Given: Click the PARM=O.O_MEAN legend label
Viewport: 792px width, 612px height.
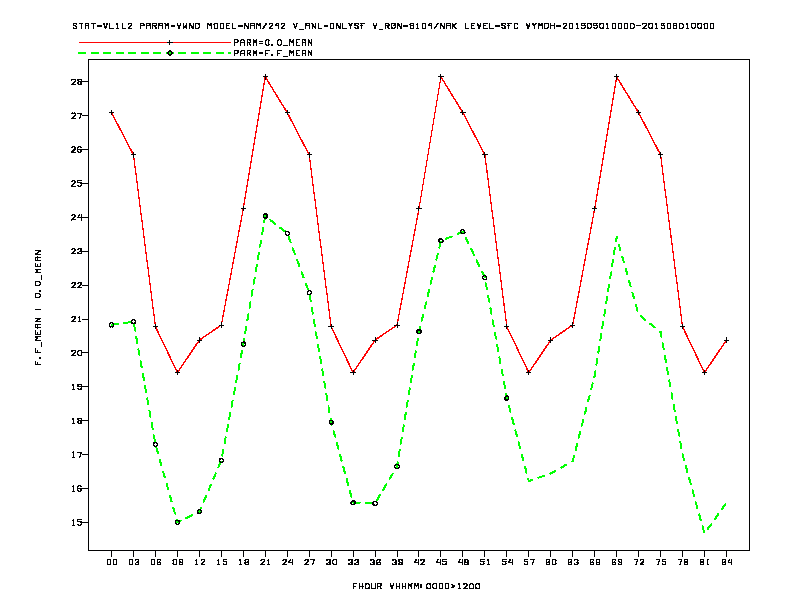Looking at the screenshot, I should (x=273, y=43).
